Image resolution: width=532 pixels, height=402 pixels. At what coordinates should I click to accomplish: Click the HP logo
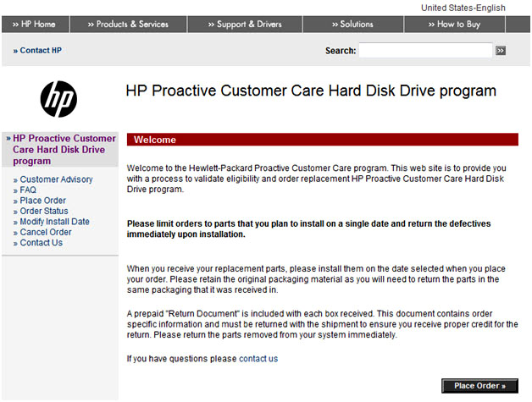pyautogui.click(x=58, y=99)
